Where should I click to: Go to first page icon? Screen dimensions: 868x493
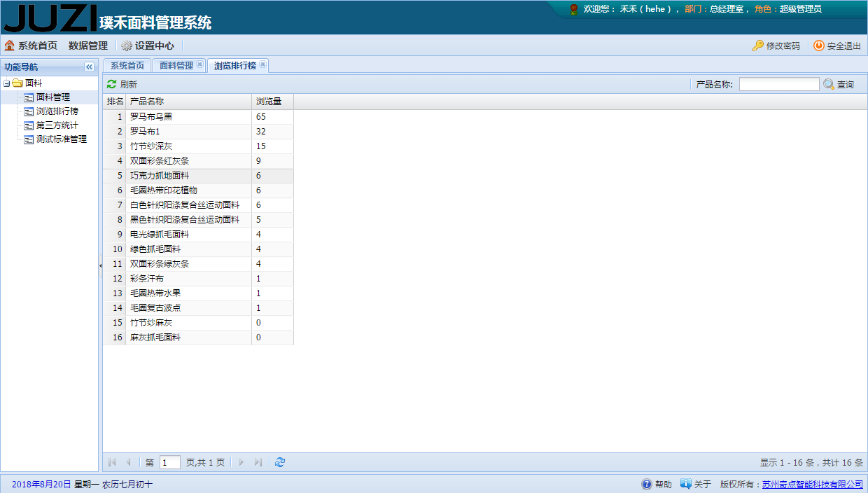point(112,462)
